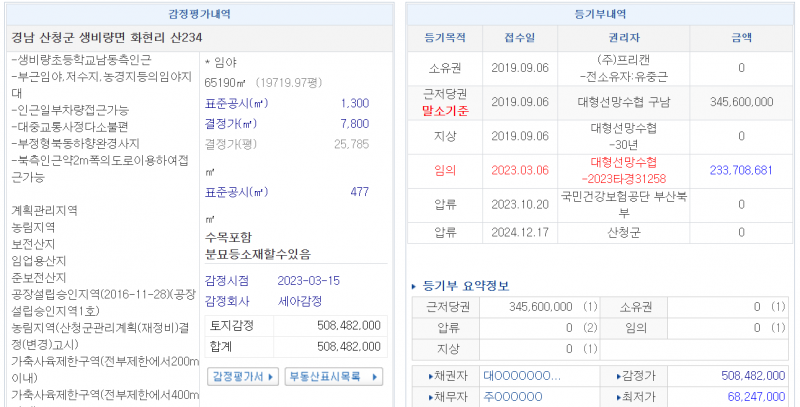Image resolution: width=800 pixels, height=407 pixels.
Task: Click the 2023-03-15 appraisal date
Action: [x=309, y=281]
